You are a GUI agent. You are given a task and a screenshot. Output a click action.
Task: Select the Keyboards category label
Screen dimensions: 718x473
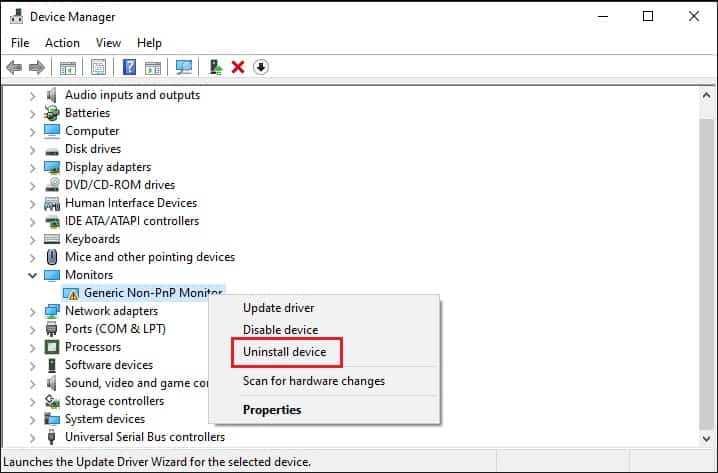click(x=92, y=239)
